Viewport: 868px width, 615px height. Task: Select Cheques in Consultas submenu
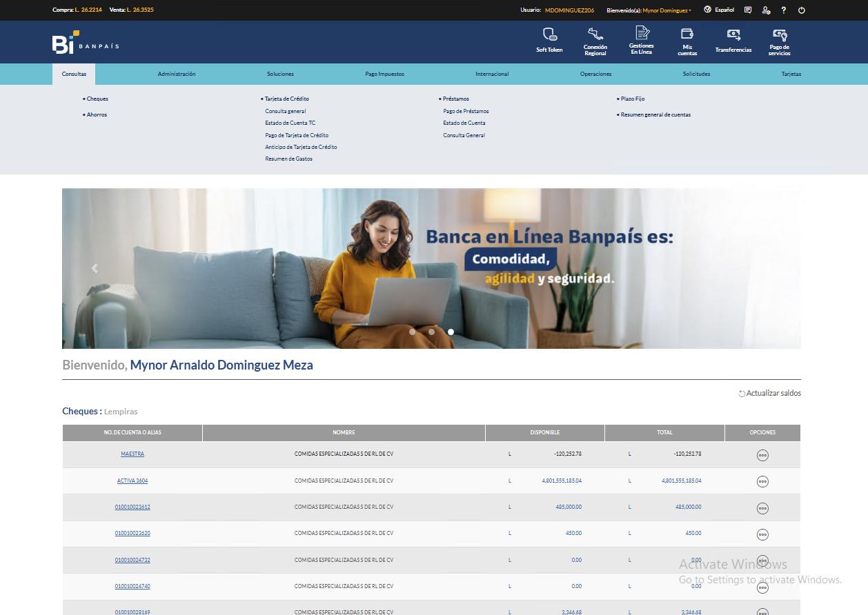96,99
